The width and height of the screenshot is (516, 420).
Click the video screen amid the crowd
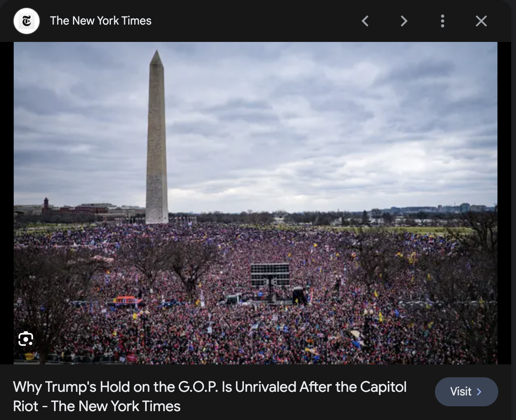coord(270,275)
